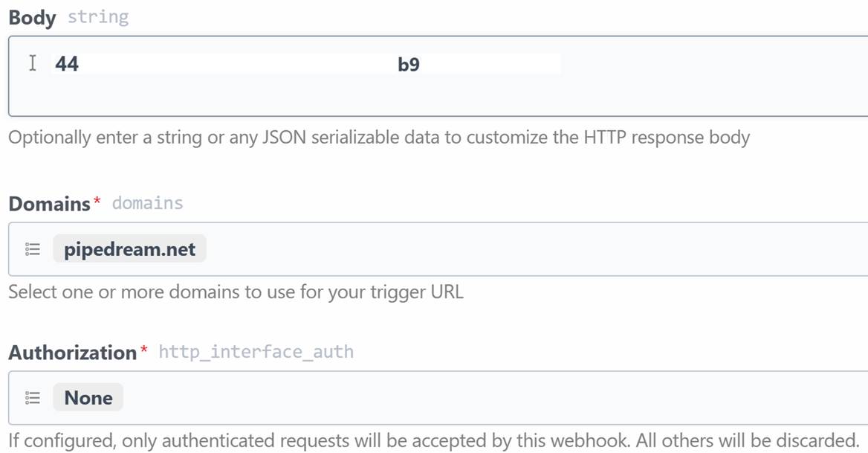This screenshot has width=868, height=453.
Task: Click the "http_interface_auth" prop name hint
Action: pyautogui.click(x=256, y=352)
